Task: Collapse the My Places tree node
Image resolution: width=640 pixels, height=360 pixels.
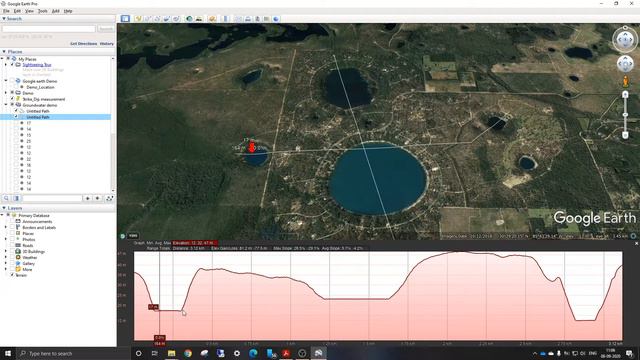Action: pyautogui.click(x=2, y=59)
